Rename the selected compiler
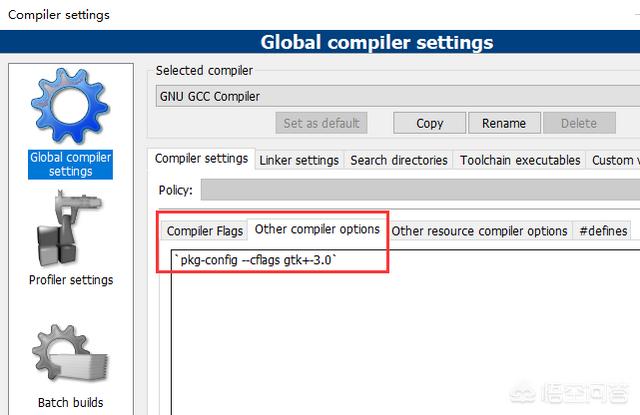The image size is (640, 415). click(503, 123)
